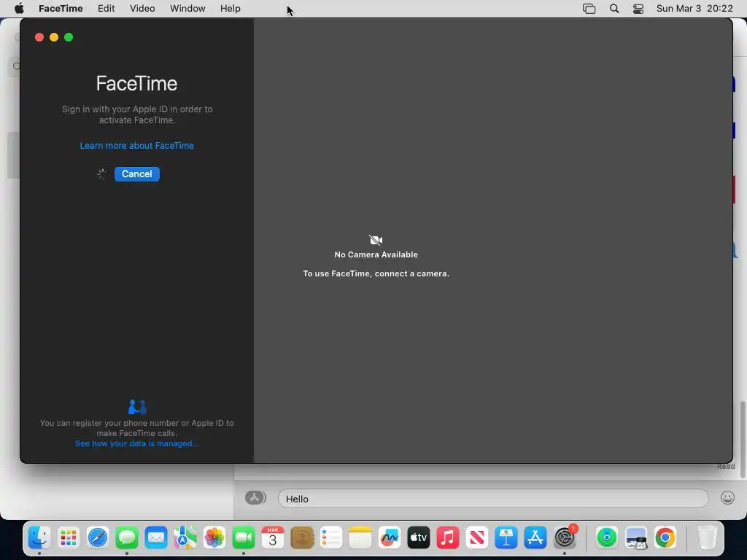747x560 pixels.
Task: Launch Google Chrome from the Dock
Action: tap(665, 537)
